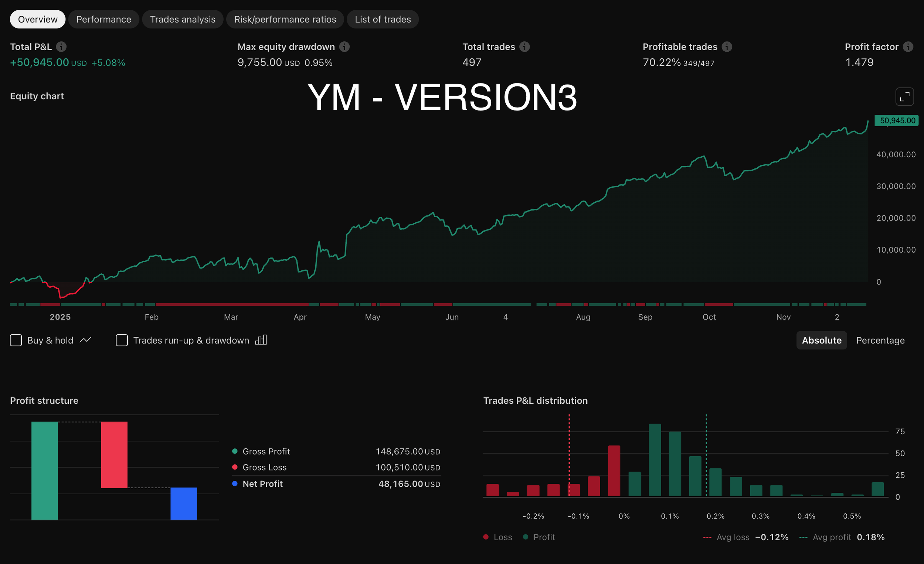924x564 pixels.
Task: Open the Total trades info tooltip
Action: (524, 47)
